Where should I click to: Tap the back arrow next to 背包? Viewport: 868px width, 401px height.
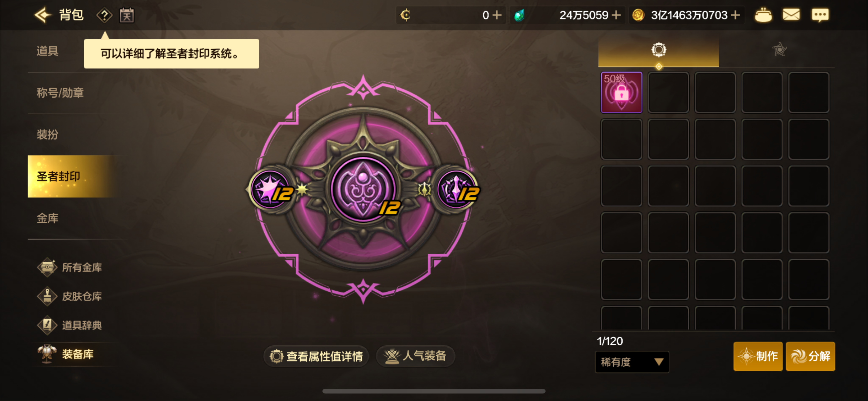point(42,15)
